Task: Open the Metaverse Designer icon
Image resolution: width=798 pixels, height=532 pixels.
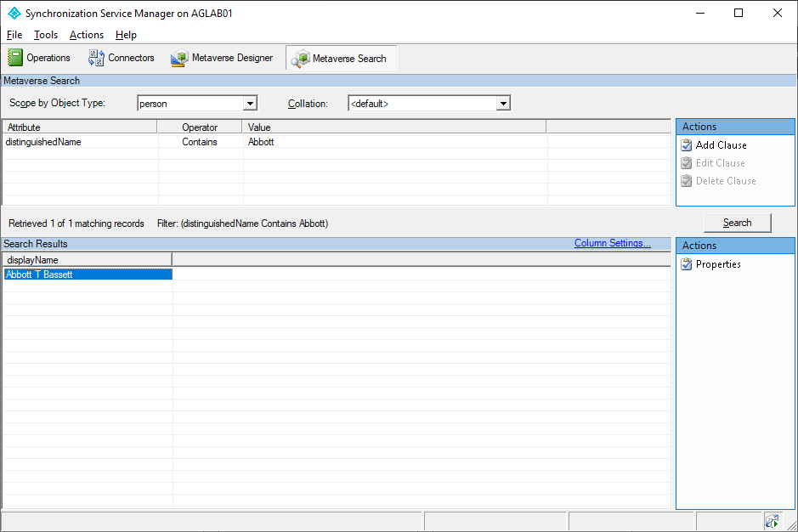Action: (x=178, y=58)
